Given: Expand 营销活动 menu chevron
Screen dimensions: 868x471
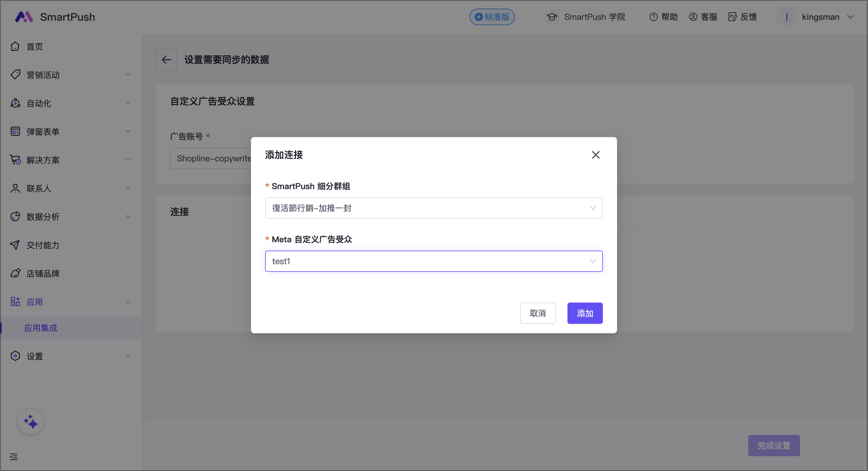Looking at the screenshot, I should tap(128, 74).
